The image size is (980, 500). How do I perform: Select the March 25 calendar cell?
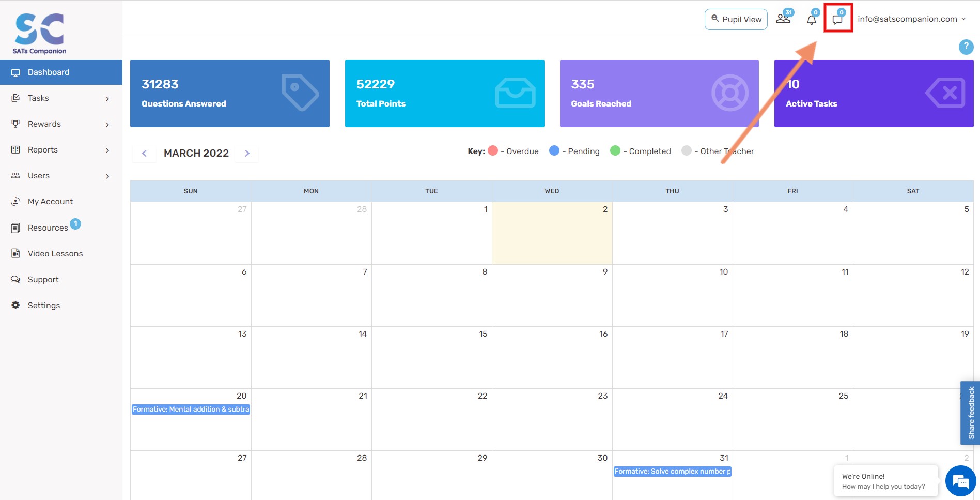[x=792, y=419]
